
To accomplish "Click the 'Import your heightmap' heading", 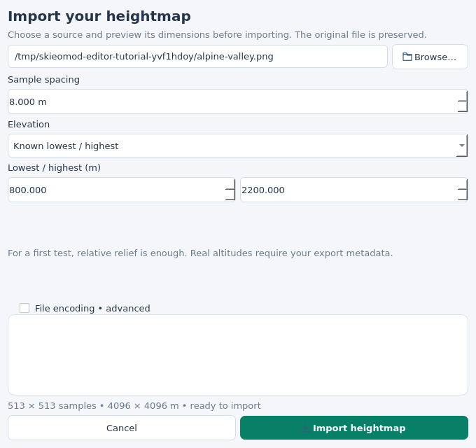I will click(x=99, y=16).
